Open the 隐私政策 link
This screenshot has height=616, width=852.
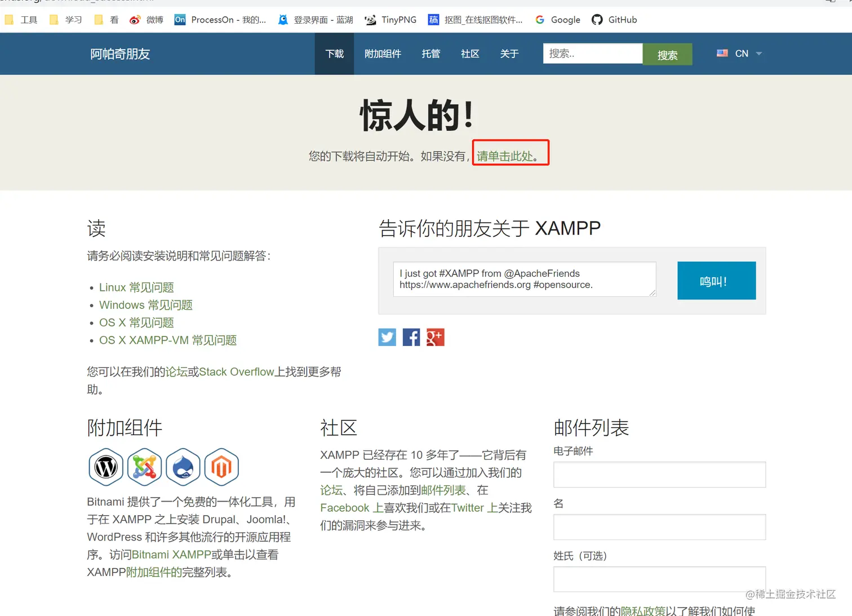(x=643, y=611)
